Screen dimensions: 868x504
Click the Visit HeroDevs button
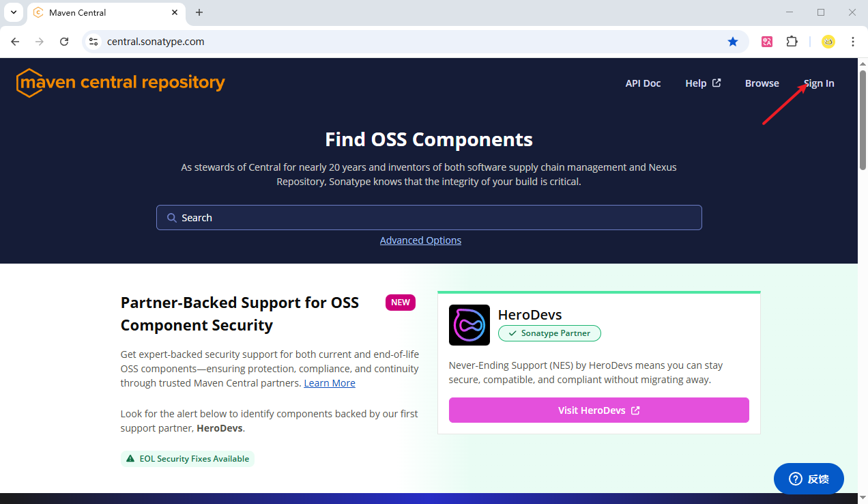[x=598, y=410]
